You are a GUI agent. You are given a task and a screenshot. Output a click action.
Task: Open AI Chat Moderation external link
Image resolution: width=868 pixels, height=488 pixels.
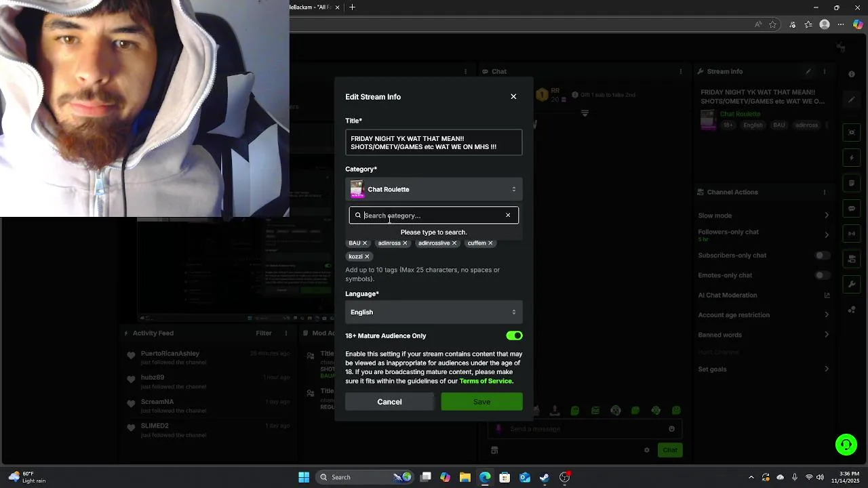827,296
